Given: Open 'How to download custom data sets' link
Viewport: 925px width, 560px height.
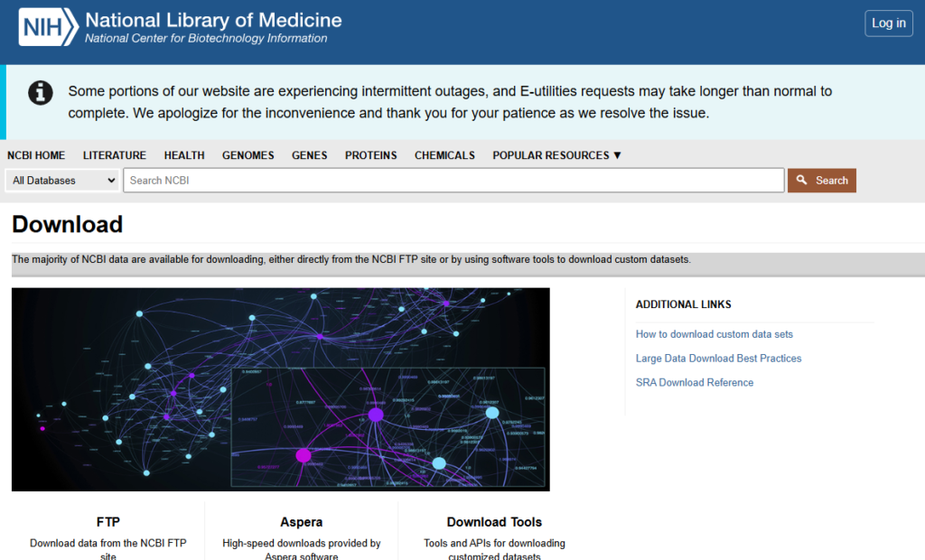Looking at the screenshot, I should (714, 334).
